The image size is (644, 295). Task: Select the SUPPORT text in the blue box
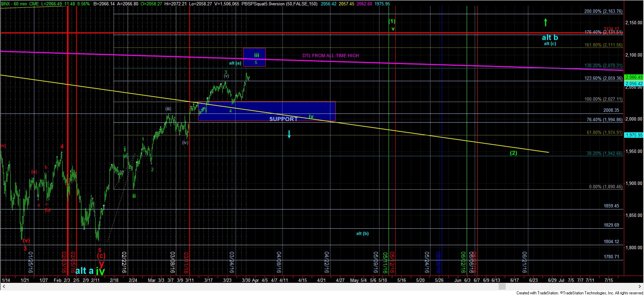tap(283, 119)
